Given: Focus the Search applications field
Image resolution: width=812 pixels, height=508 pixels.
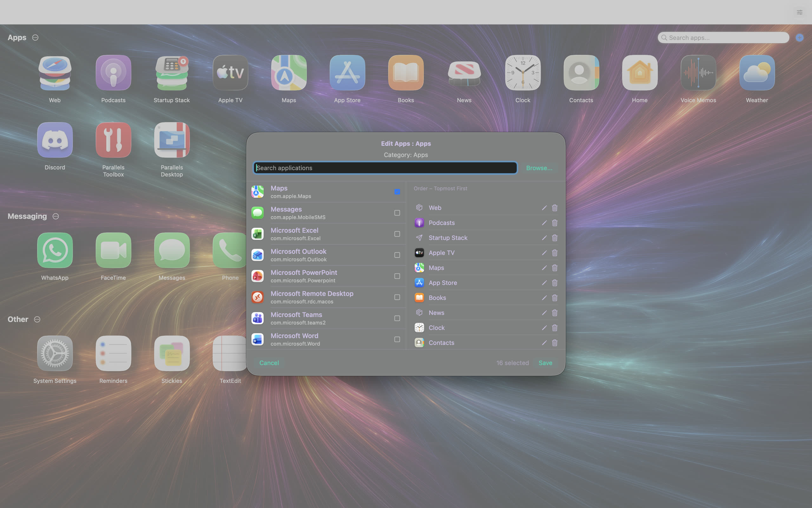Looking at the screenshot, I should point(385,168).
